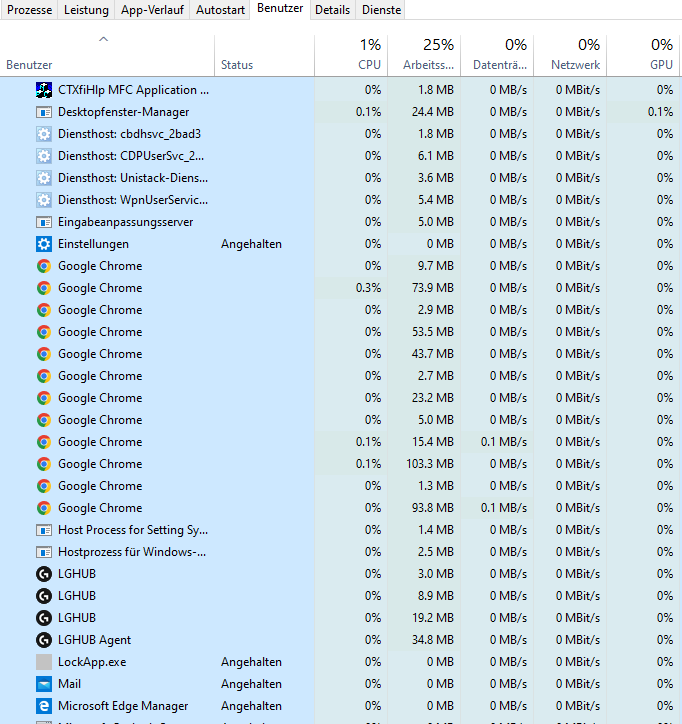Viewport: 682px width, 724px height.
Task: Switch to the Dienste tab
Action: [381, 10]
